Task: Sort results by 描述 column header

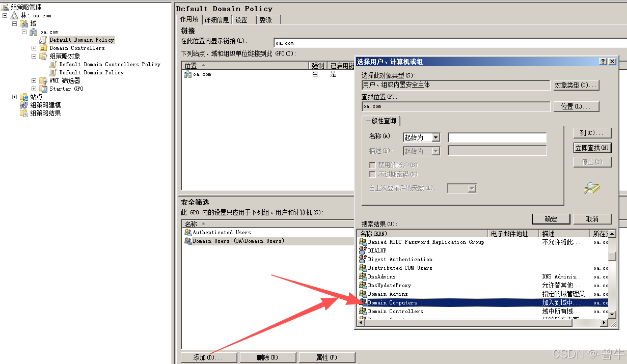Action: tap(565, 234)
